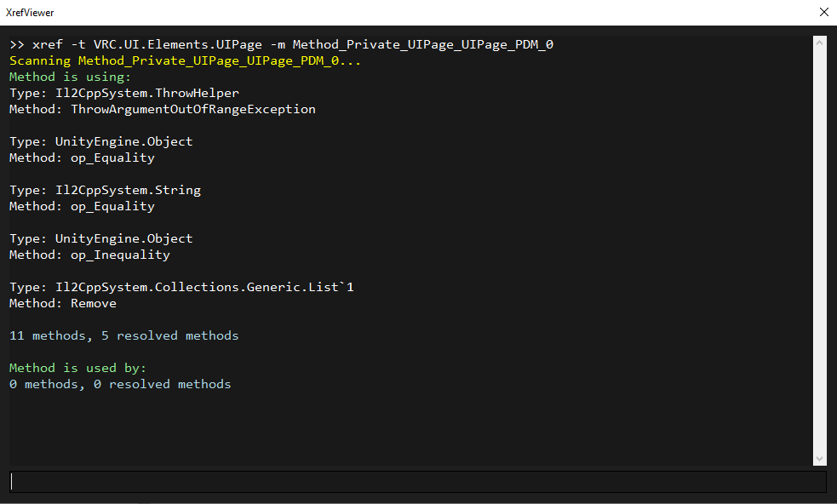The width and height of the screenshot is (837, 504).
Task: Click the green 'Method is using:' heading
Action: [x=70, y=77]
